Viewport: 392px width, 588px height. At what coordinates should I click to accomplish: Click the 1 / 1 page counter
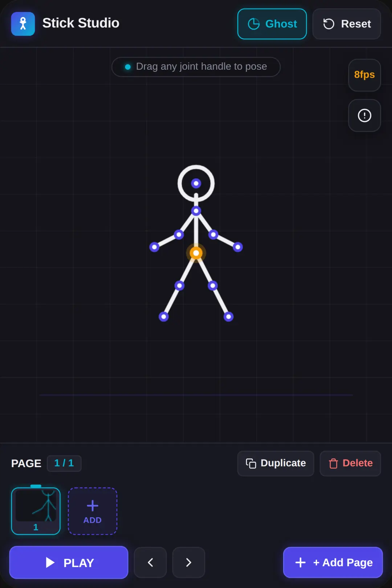coord(64,464)
